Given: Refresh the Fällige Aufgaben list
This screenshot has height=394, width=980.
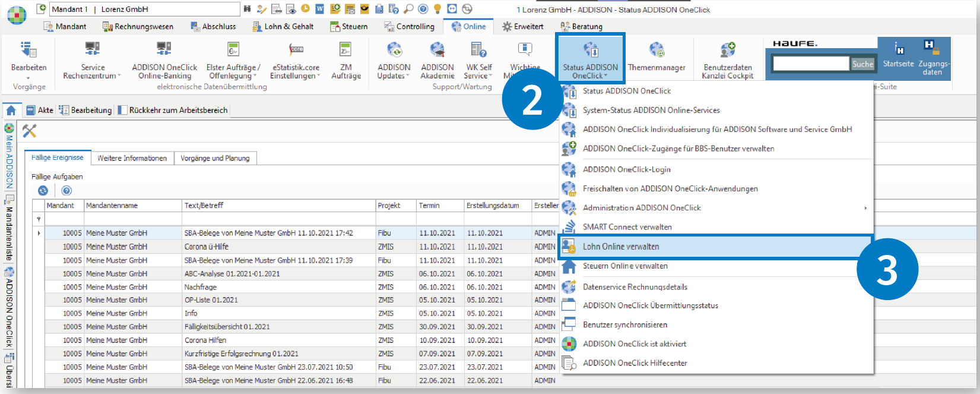Looking at the screenshot, I should pos(43,190).
